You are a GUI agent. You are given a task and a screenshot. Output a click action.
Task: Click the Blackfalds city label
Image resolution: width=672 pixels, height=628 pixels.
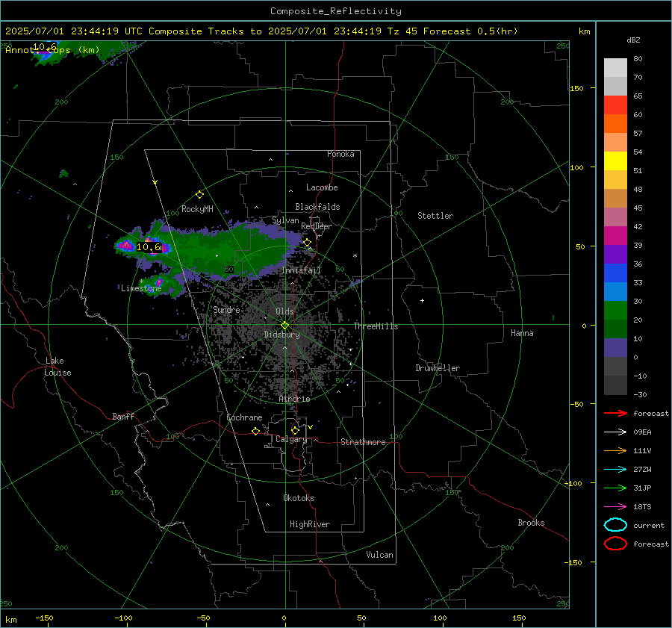(x=317, y=207)
